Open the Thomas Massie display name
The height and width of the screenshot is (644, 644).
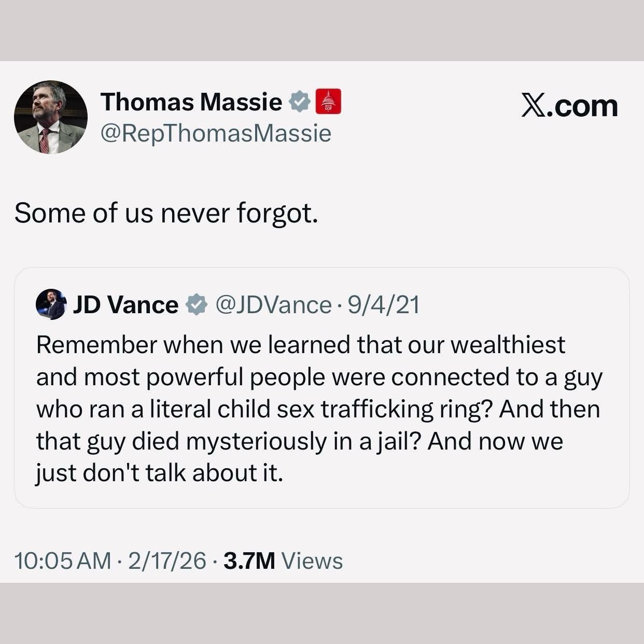point(191,102)
